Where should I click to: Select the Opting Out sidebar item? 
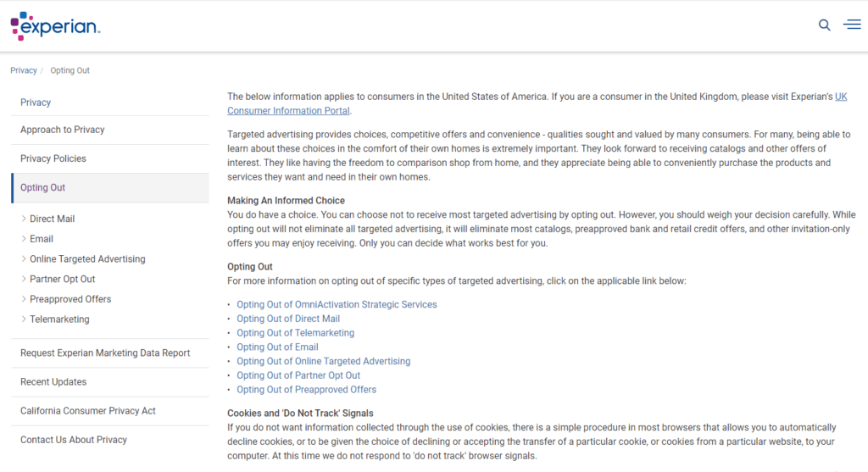click(110, 187)
